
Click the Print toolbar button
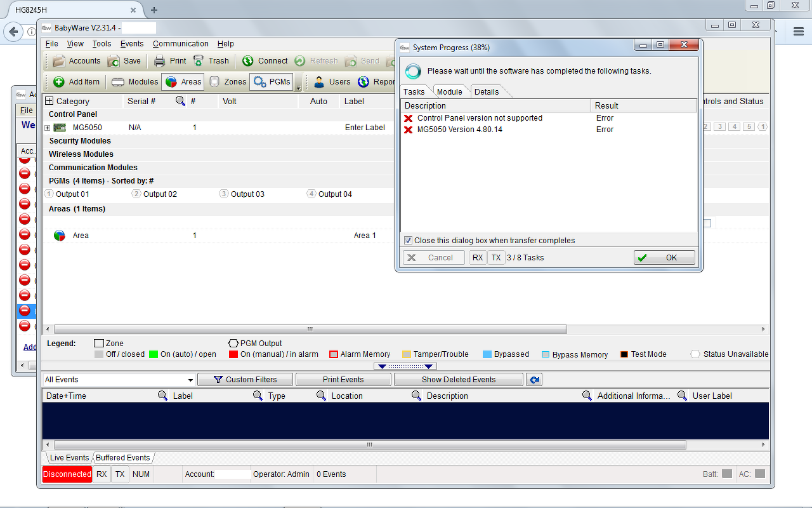click(170, 61)
